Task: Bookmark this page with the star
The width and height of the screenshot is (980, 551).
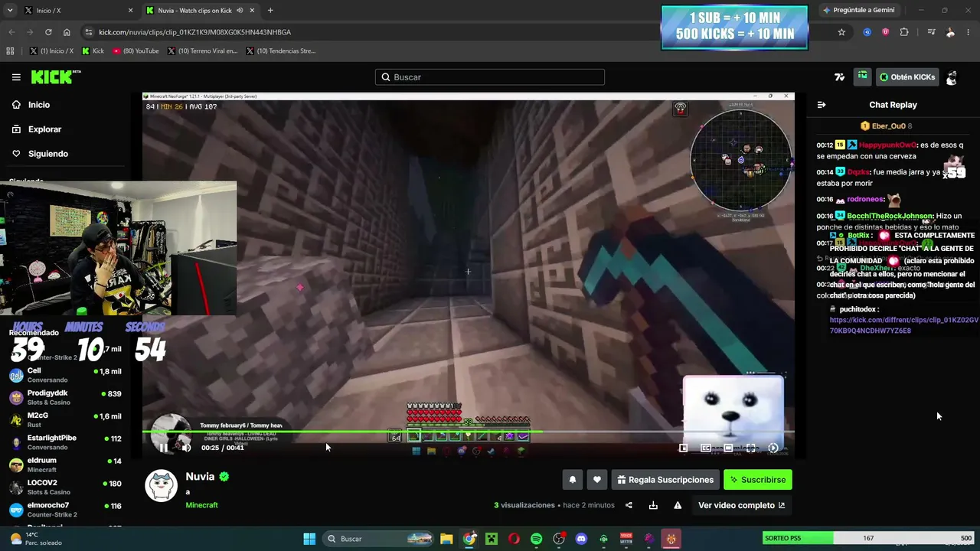Action: 841,32
